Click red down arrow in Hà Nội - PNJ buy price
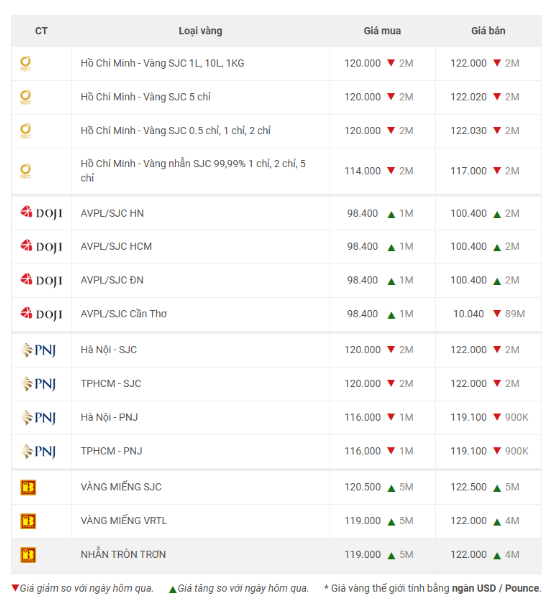This screenshot has height=616, width=551. click(x=391, y=417)
